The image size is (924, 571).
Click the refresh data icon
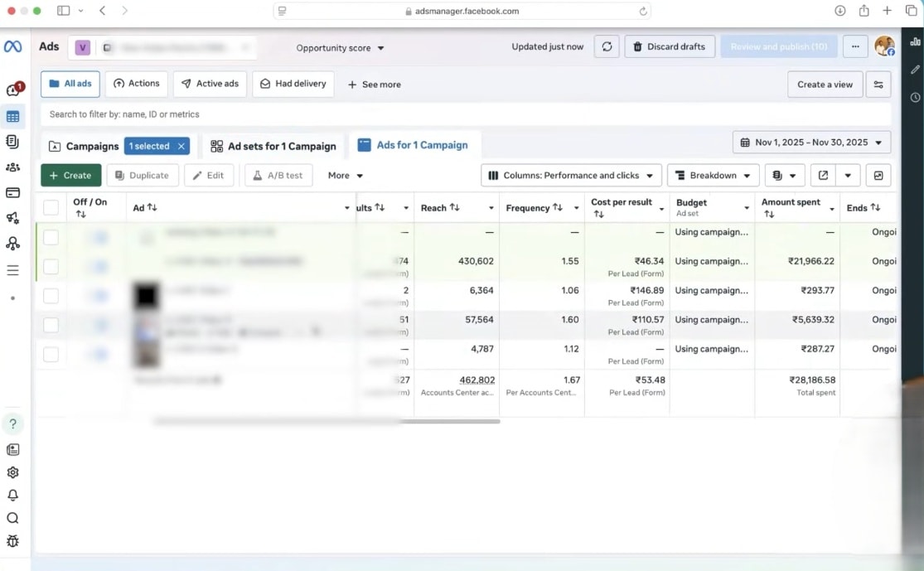pos(607,47)
